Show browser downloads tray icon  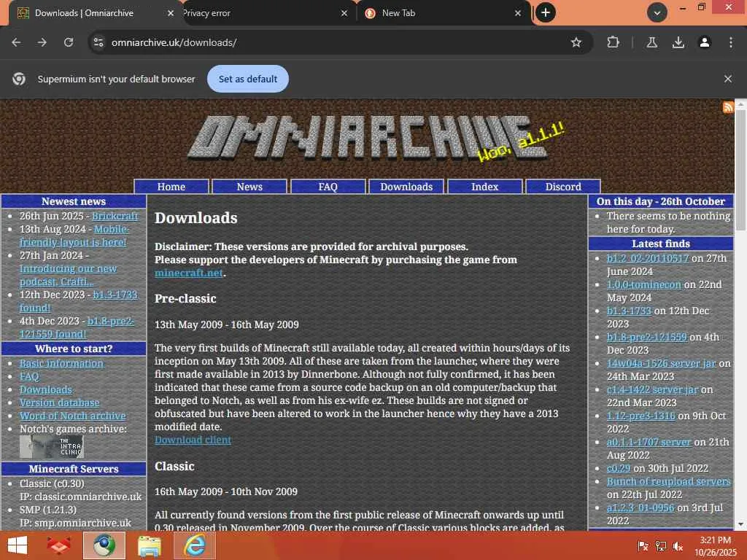coord(678,42)
